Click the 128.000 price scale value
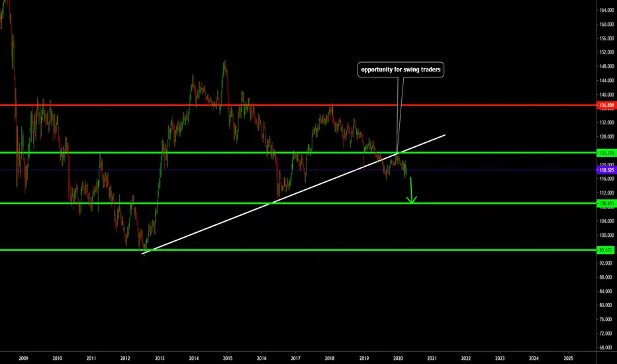This screenshot has height=364, width=617. pos(607,136)
